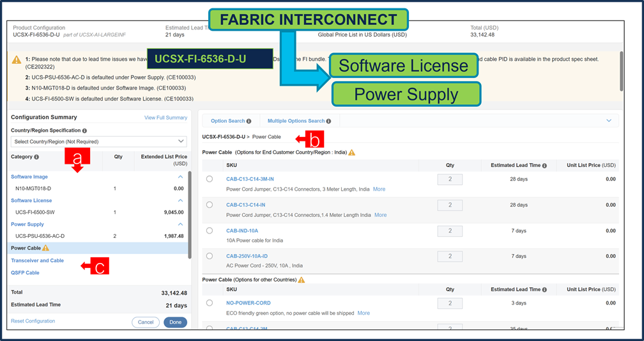
Task: Click the info icon next to Category header
Action: point(36,157)
